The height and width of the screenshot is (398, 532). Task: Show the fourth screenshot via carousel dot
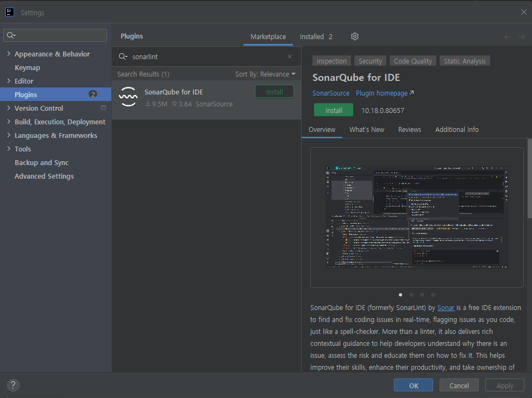click(433, 295)
